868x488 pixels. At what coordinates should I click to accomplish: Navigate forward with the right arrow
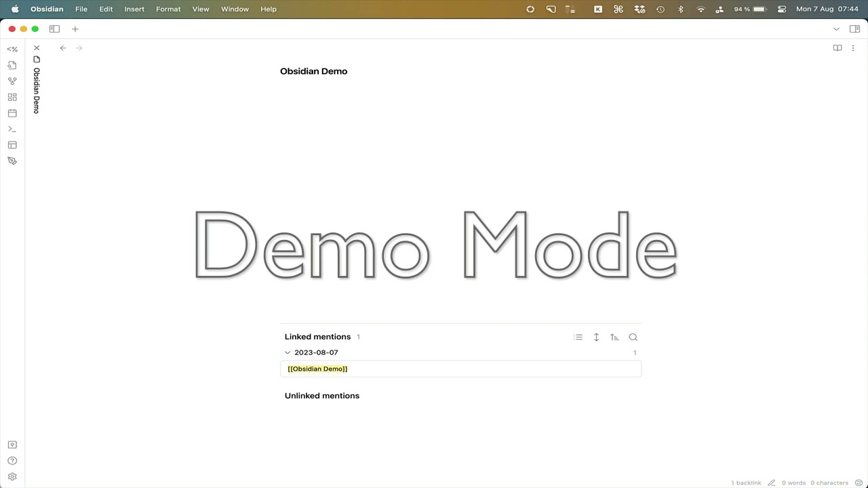79,48
